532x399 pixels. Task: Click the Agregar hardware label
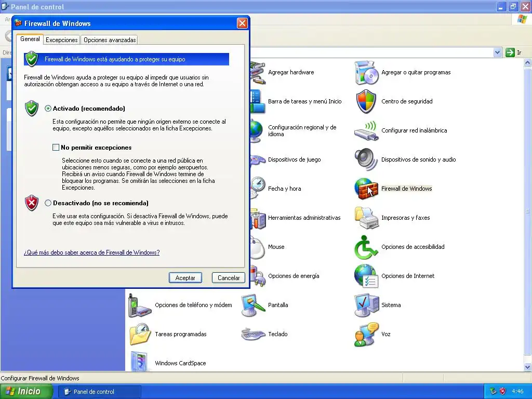click(291, 72)
